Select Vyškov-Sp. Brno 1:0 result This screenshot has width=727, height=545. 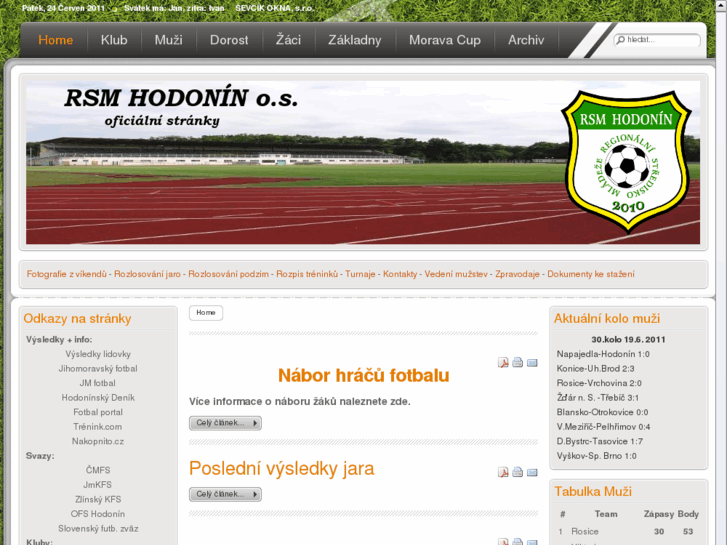(x=596, y=456)
